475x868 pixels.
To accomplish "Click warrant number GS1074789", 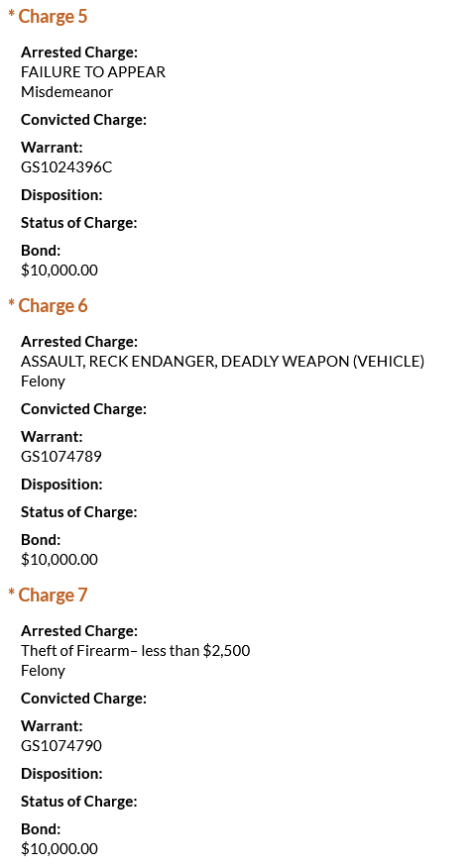I will (61, 456).
